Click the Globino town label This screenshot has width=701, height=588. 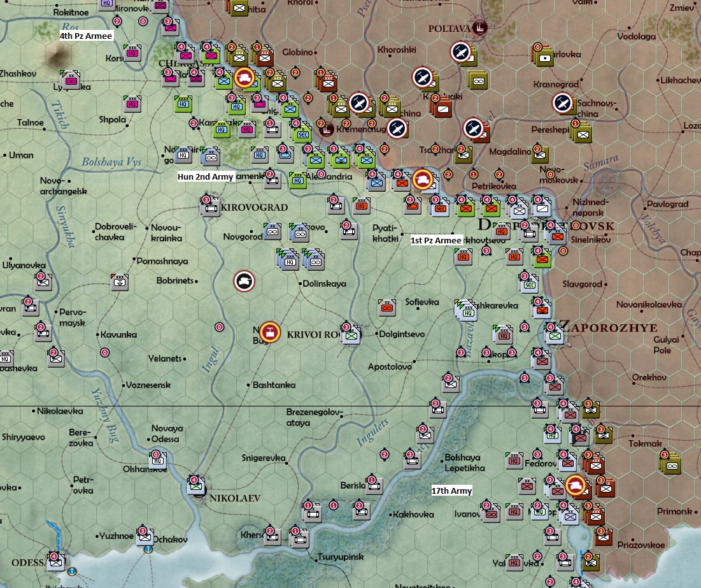coord(297,52)
